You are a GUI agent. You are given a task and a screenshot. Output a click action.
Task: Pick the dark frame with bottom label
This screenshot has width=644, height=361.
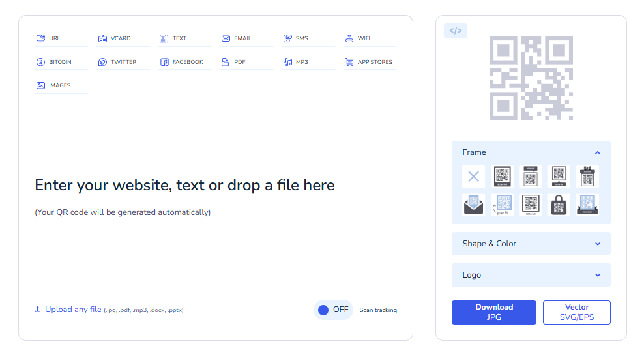click(502, 176)
